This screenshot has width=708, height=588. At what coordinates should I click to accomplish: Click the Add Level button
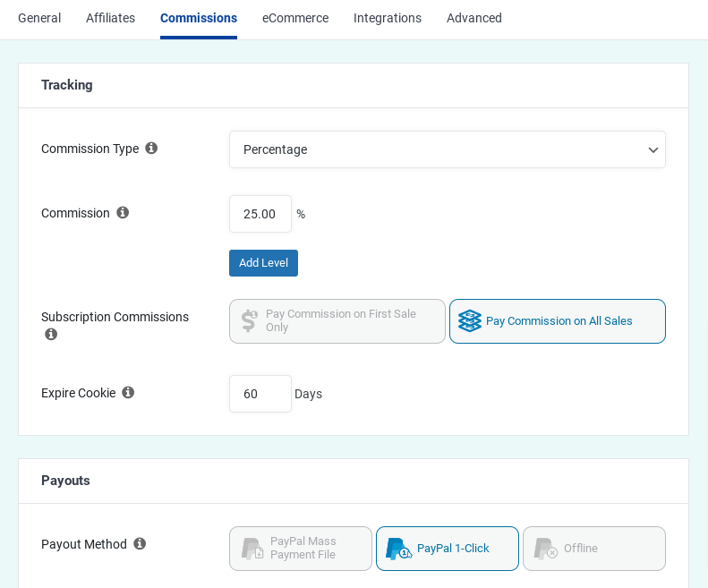click(x=263, y=263)
